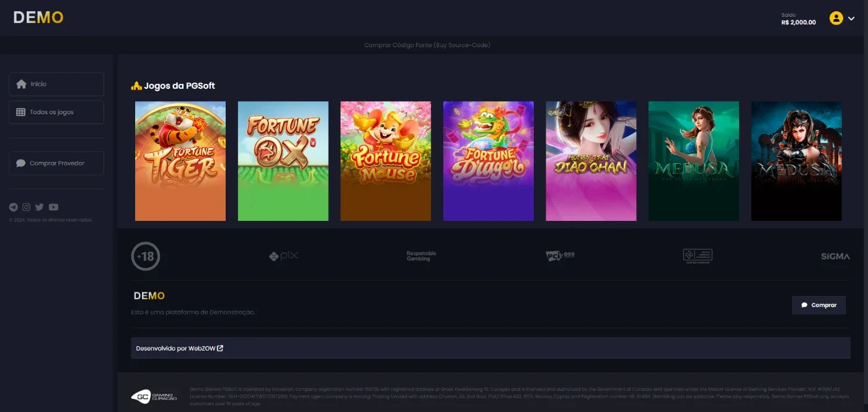Viewport: 868px width, 412px height.
Task: Open the Honey Trap of Diao Chan game
Action: [591, 161]
